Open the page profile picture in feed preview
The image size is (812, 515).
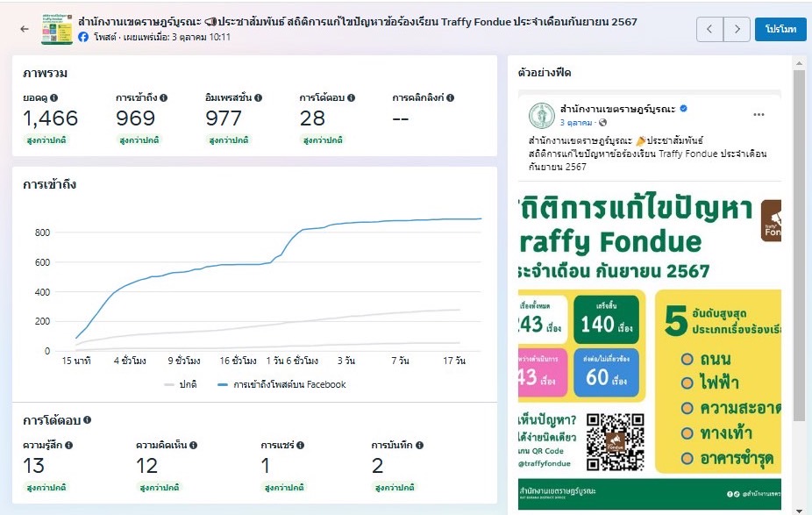pos(542,115)
